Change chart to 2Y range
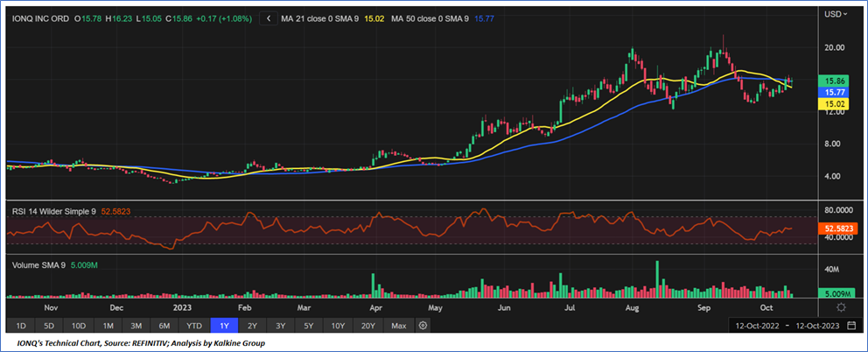868x352 pixels. coord(252,326)
